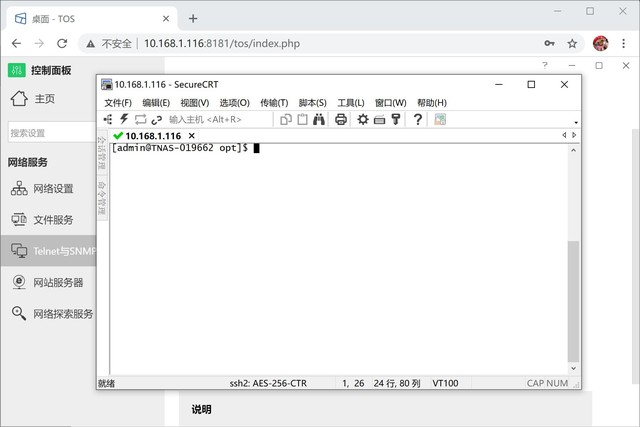This screenshot has width=640, height=427.
Task: Click the 搜索设置 search field
Action: [52, 133]
